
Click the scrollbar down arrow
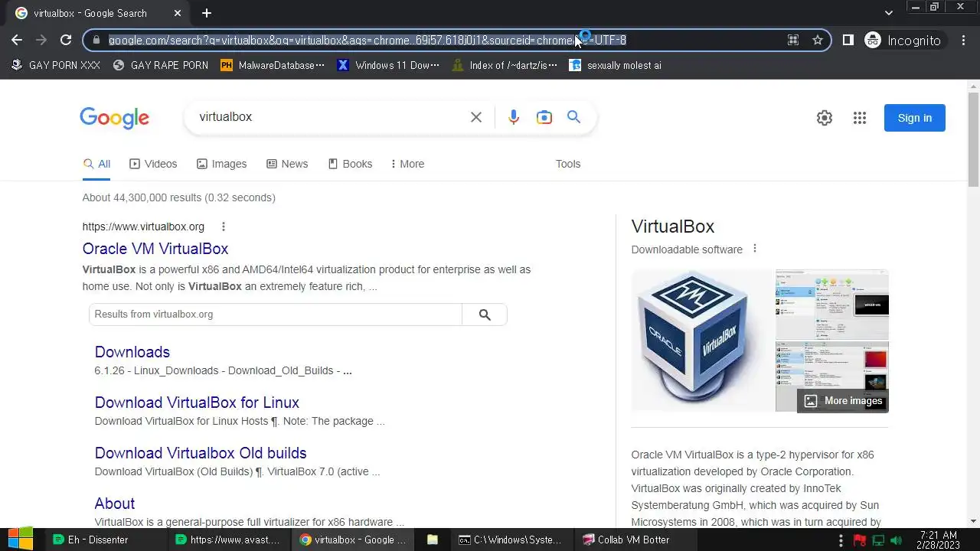coord(974,521)
